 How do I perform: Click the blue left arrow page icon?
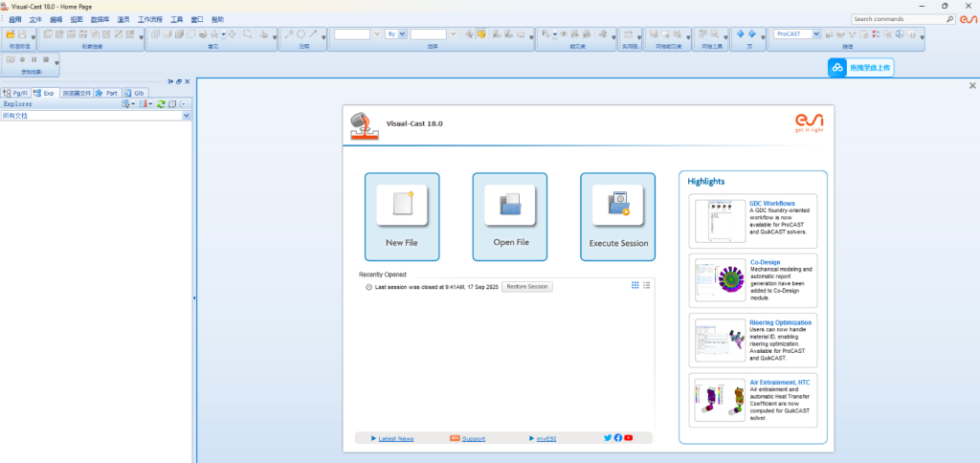(x=741, y=34)
